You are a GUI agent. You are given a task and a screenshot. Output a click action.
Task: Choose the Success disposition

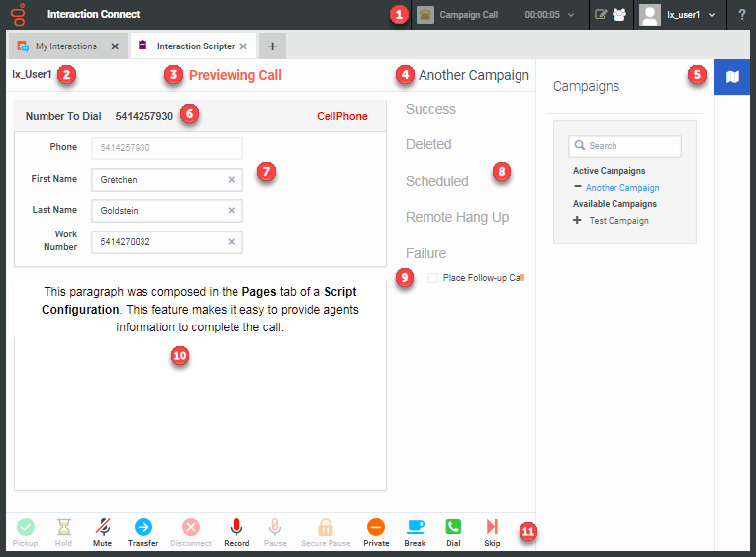coord(430,109)
